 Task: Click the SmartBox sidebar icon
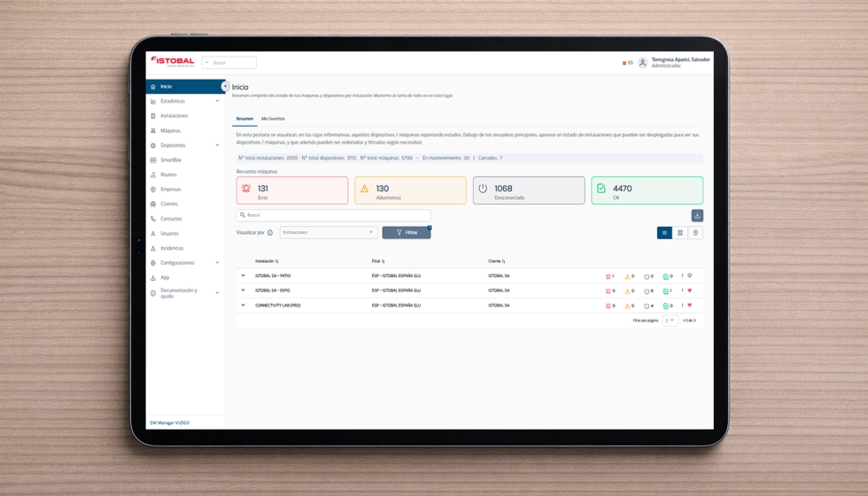[x=153, y=160]
